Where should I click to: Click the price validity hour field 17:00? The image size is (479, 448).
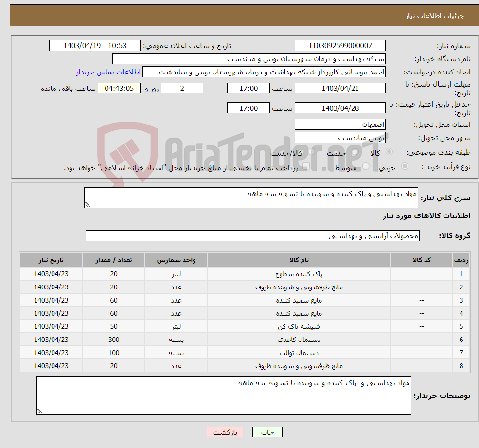coord(248,108)
